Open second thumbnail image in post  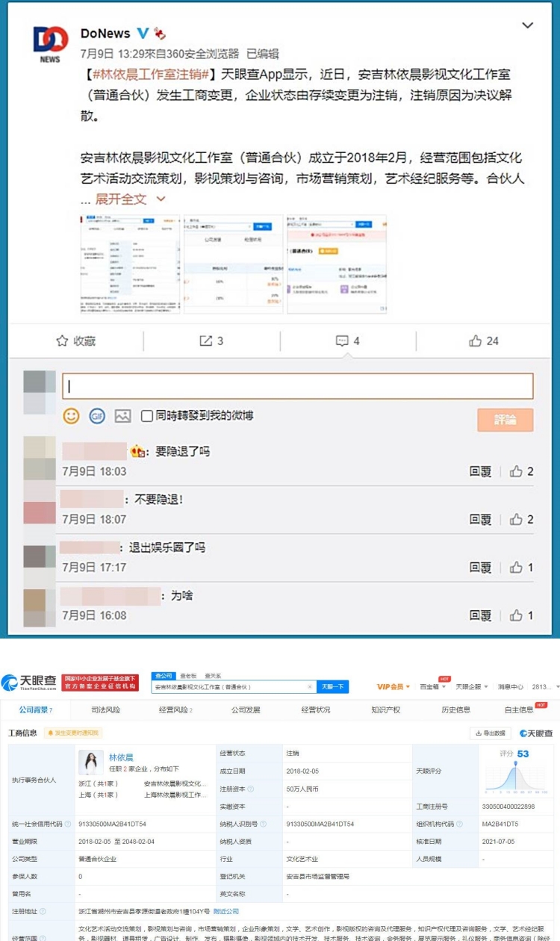click(x=233, y=263)
